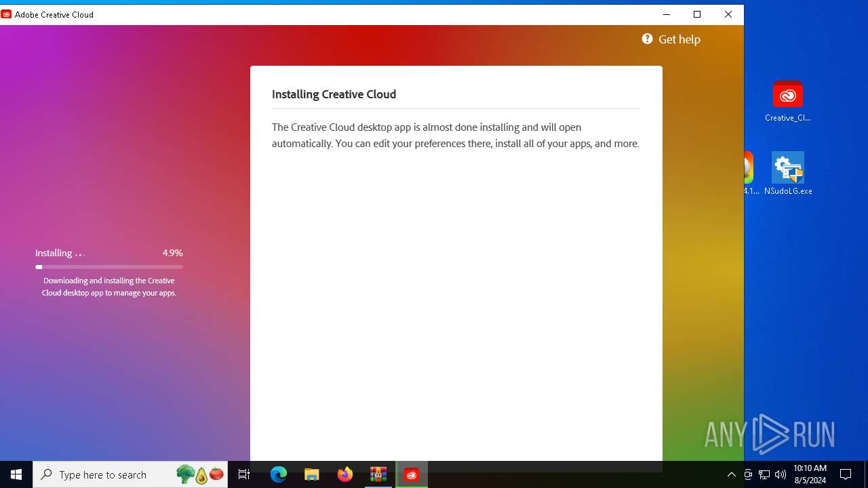
Task: Click the Installing Creative Cloud heading
Action: coord(334,94)
